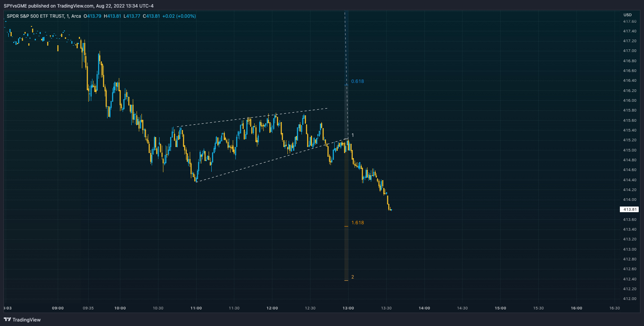
Task: Click the 12:30 time axis label
Action: click(310, 308)
